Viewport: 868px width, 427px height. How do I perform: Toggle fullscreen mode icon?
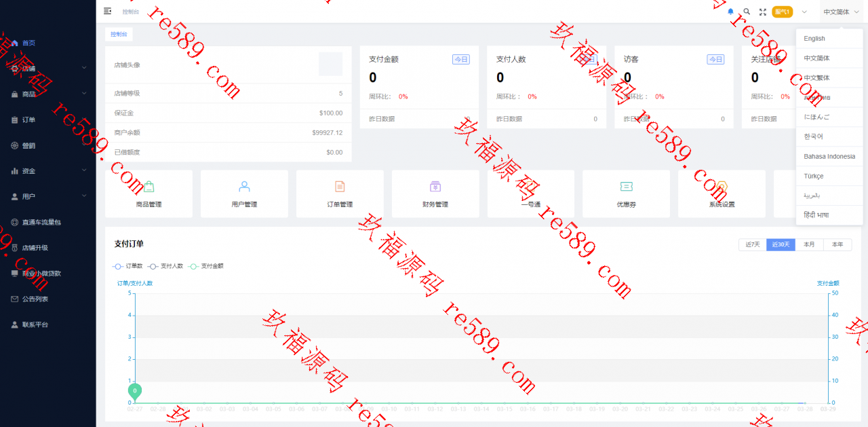click(x=763, y=12)
